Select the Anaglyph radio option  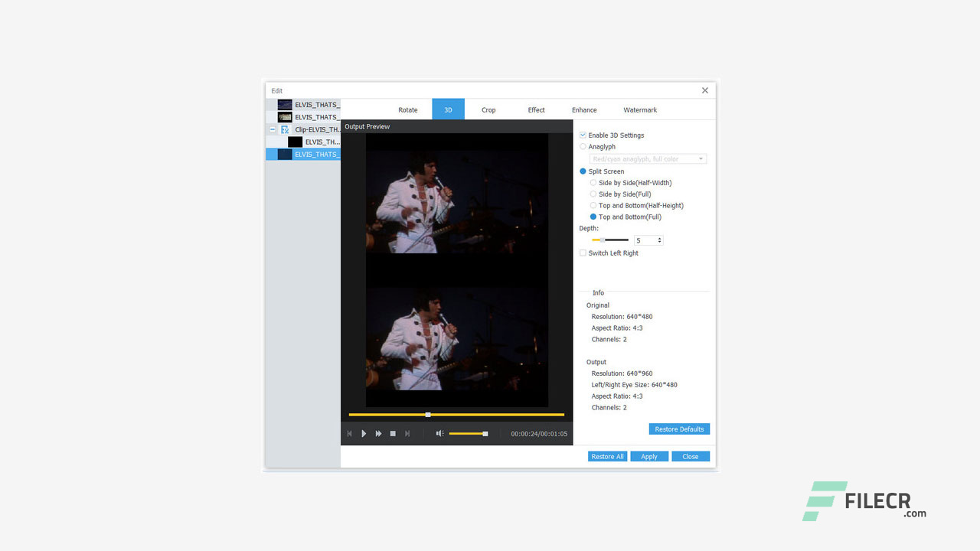pyautogui.click(x=583, y=146)
